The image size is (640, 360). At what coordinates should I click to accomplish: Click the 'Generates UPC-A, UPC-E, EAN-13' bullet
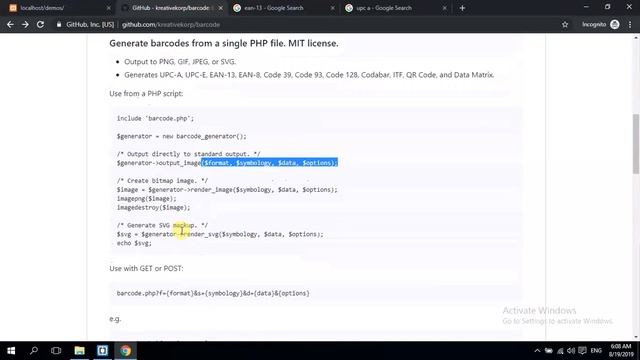pyautogui.click(x=309, y=75)
